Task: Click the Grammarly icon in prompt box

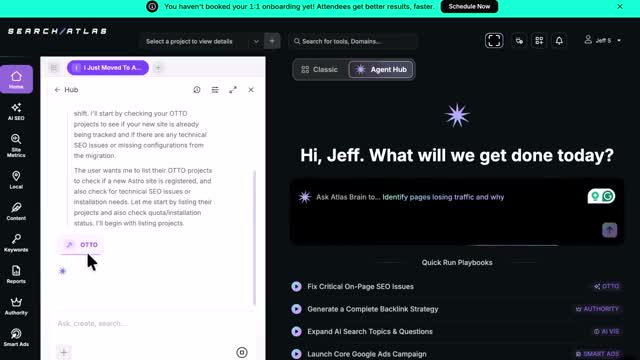Action: click(x=608, y=196)
